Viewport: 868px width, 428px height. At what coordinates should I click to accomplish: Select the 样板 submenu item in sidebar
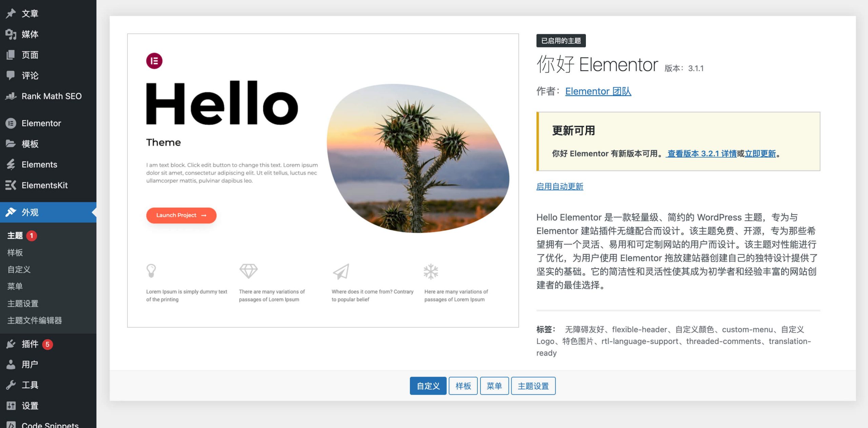click(15, 252)
